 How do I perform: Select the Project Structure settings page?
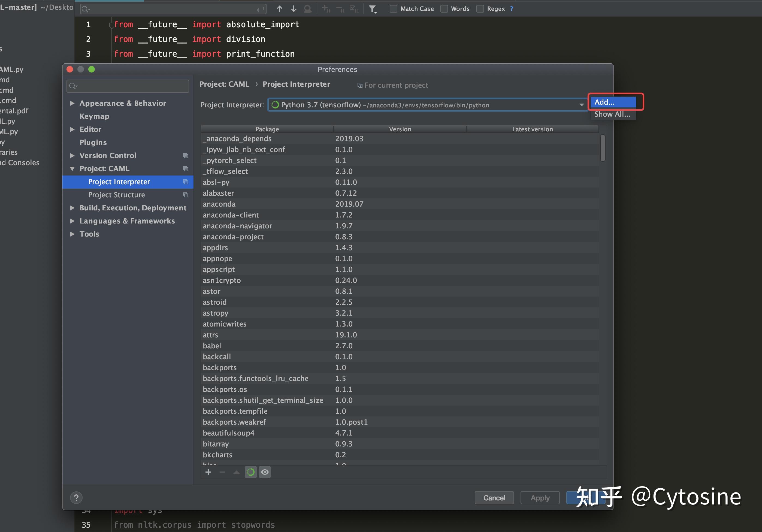pos(116,195)
